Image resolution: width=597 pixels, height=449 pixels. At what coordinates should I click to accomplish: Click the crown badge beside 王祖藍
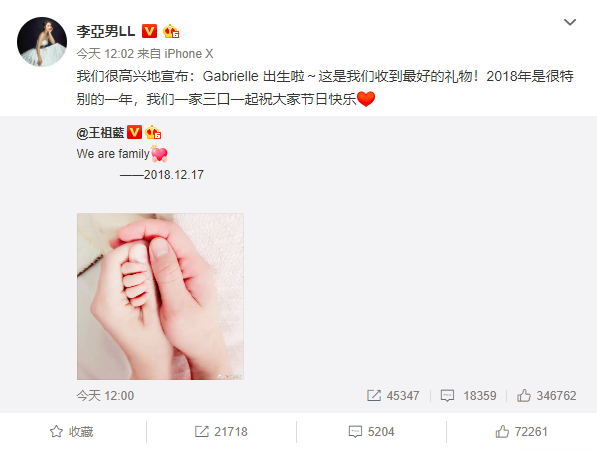153,132
